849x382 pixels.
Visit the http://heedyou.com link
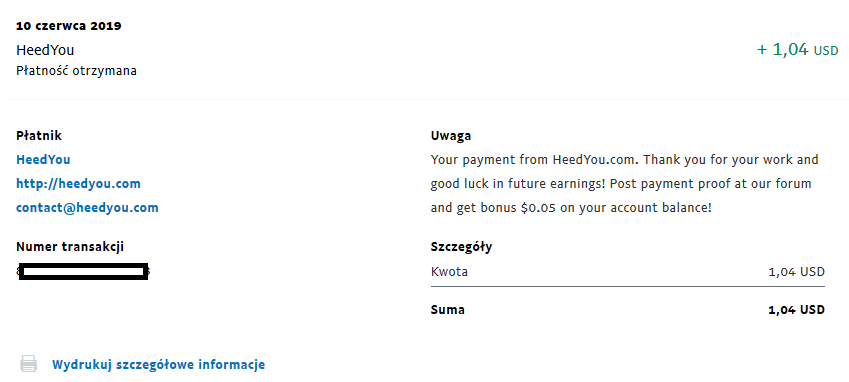tap(79, 184)
